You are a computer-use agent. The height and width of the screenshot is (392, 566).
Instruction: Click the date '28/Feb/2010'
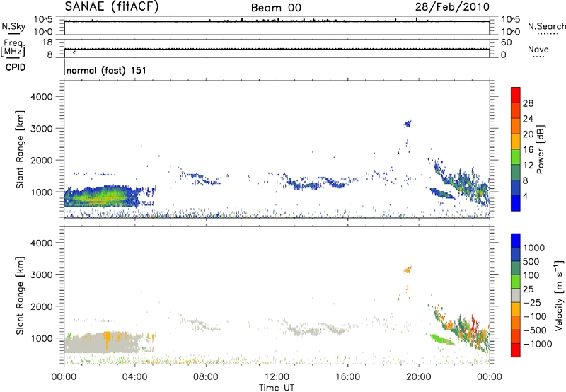(452, 7)
